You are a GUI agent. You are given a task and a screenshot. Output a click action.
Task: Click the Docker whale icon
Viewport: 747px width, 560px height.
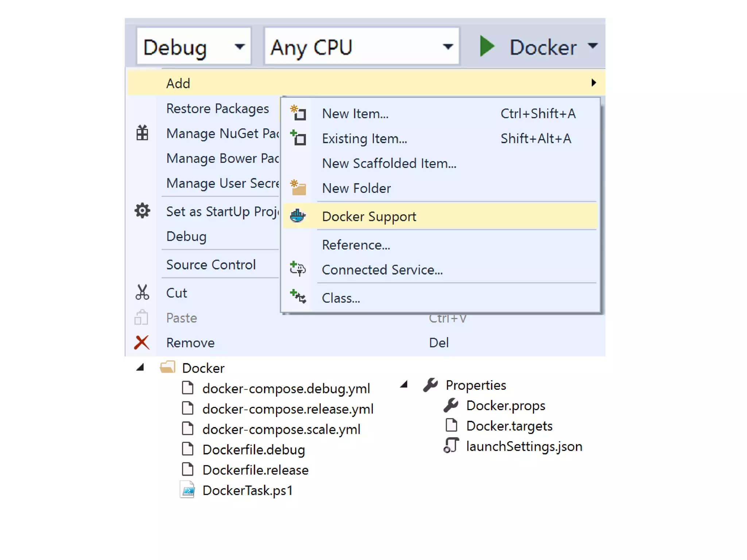point(298,216)
